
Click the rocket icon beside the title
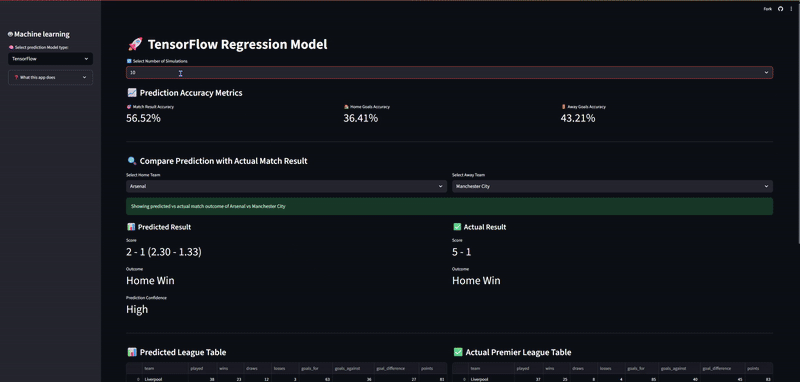tap(135, 44)
